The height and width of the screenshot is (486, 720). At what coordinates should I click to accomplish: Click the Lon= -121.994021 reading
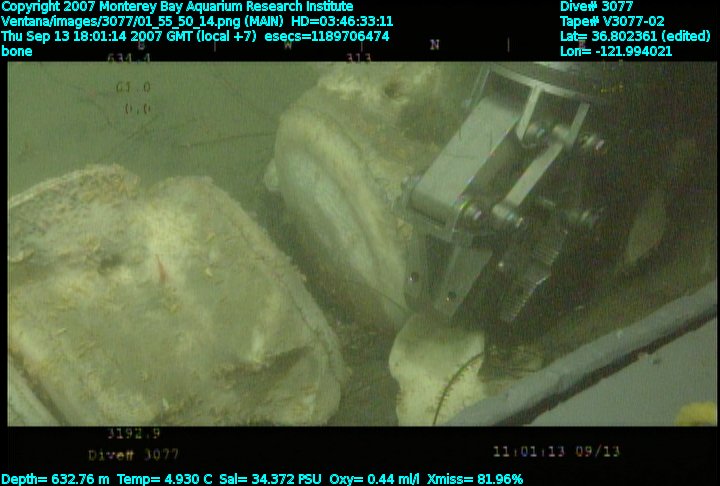(x=616, y=50)
